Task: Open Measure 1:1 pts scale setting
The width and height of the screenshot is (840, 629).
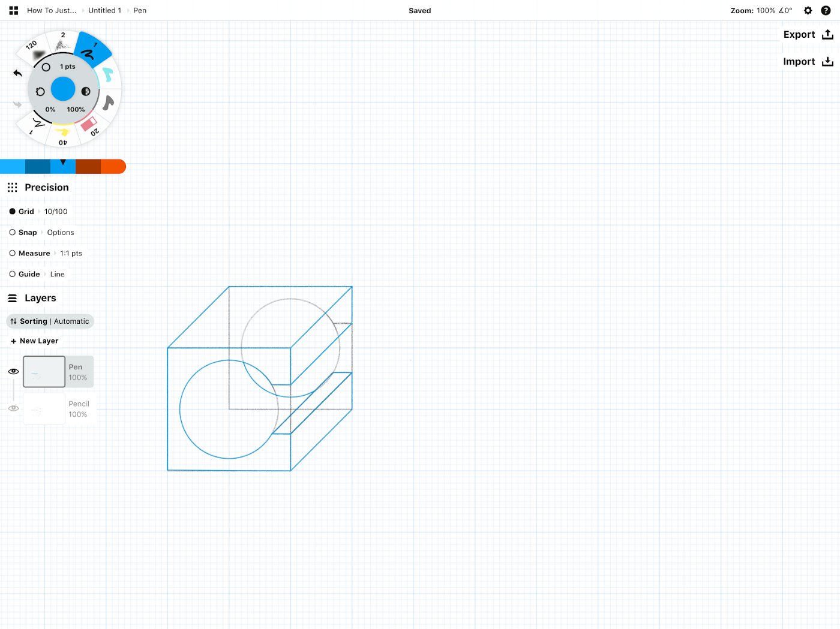Action: (x=71, y=254)
